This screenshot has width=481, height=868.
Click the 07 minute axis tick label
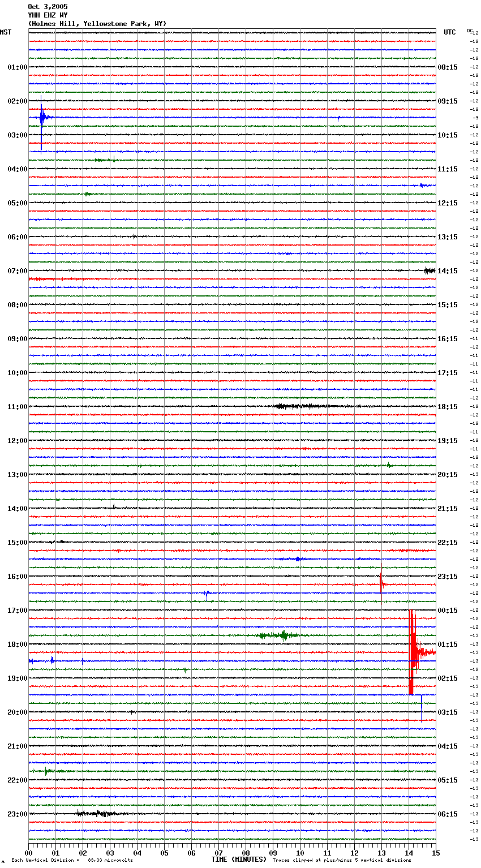[x=218, y=853]
